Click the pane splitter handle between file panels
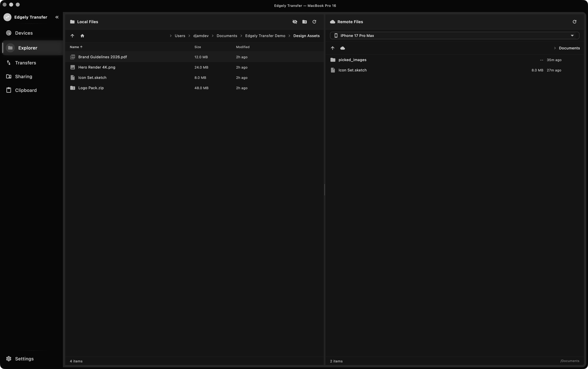 [324, 190]
